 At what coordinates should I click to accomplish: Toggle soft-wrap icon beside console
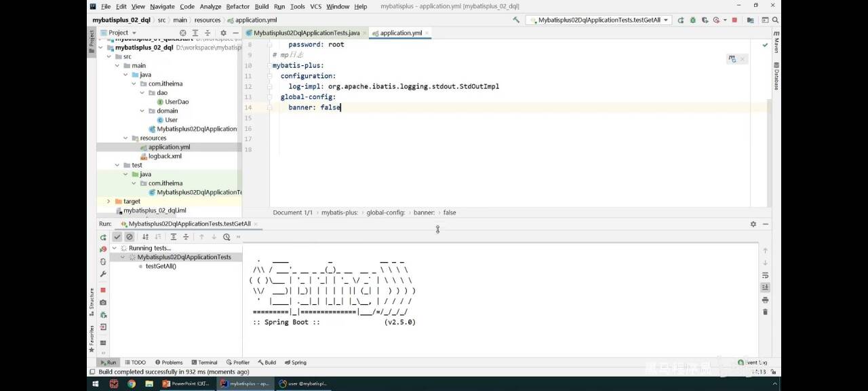766,275
